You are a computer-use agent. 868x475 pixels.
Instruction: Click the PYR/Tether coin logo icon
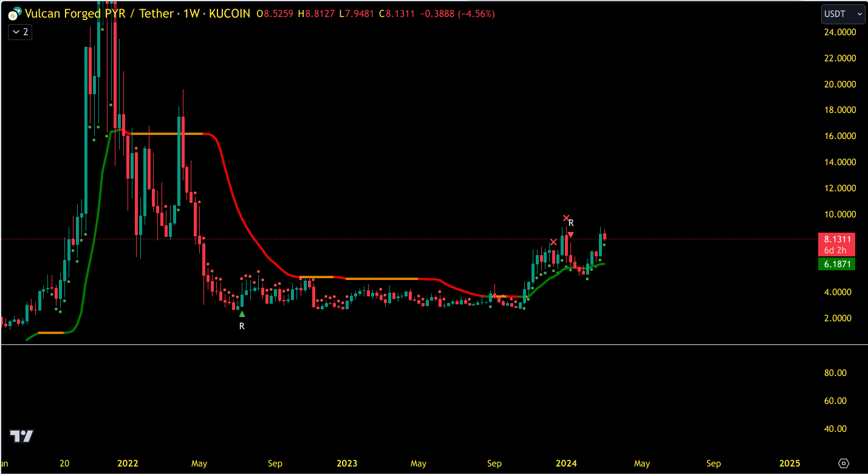(x=13, y=13)
